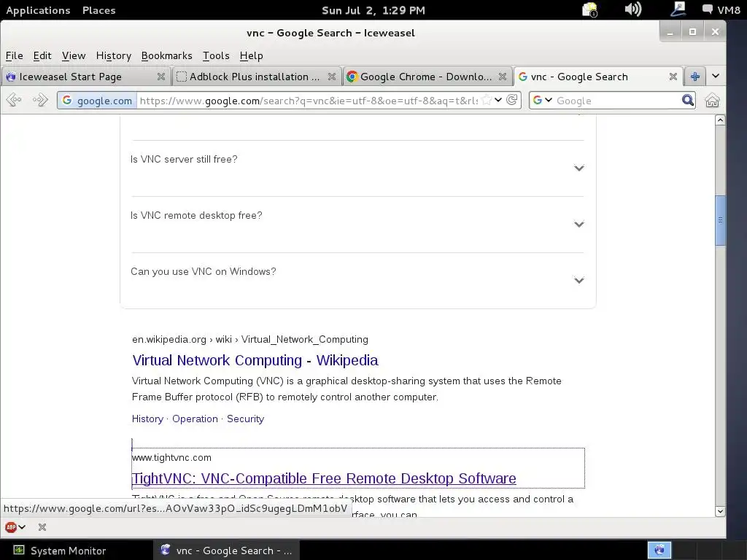Open the View menu

tap(74, 55)
